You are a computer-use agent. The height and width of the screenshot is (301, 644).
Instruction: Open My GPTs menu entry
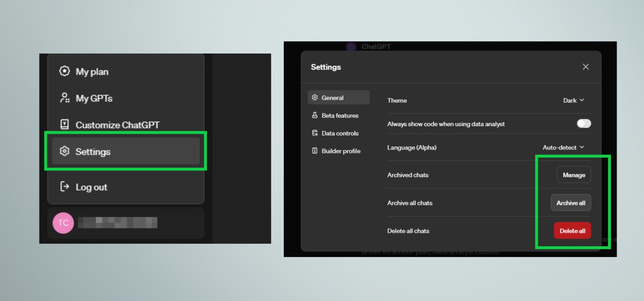pyautogui.click(x=126, y=98)
